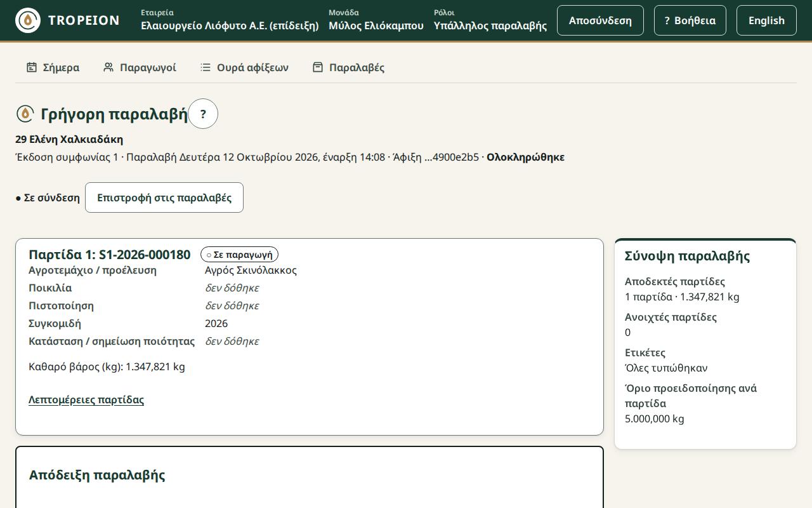Image resolution: width=812 pixels, height=508 pixels.
Task: Open the Λεπτομέρειες παρτίδας link
Action: point(86,399)
